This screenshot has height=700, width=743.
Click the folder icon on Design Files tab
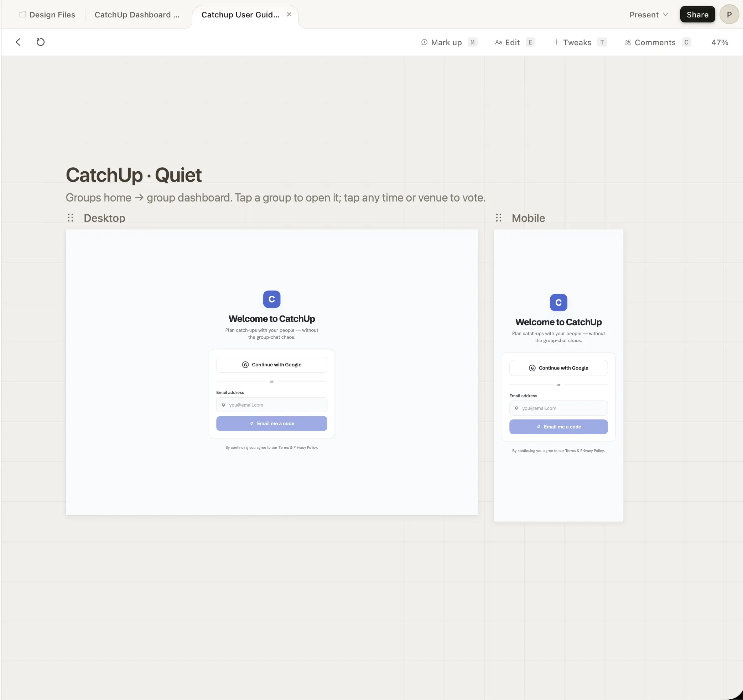pyautogui.click(x=22, y=15)
